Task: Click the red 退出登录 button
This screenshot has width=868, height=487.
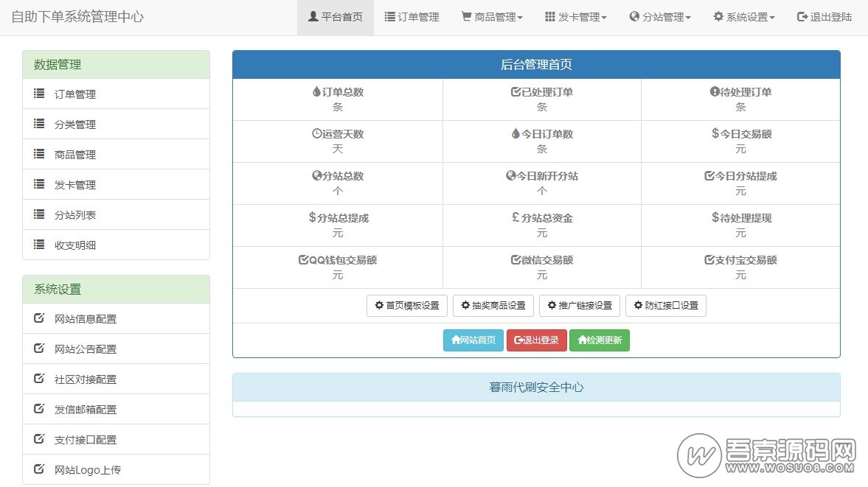Action: [x=536, y=340]
